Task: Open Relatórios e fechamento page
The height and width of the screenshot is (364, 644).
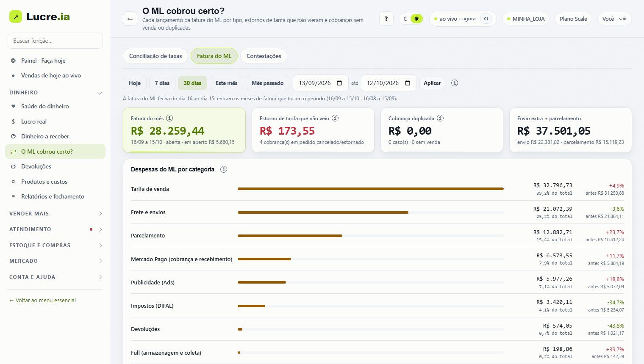Action: [x=55, y=196]
